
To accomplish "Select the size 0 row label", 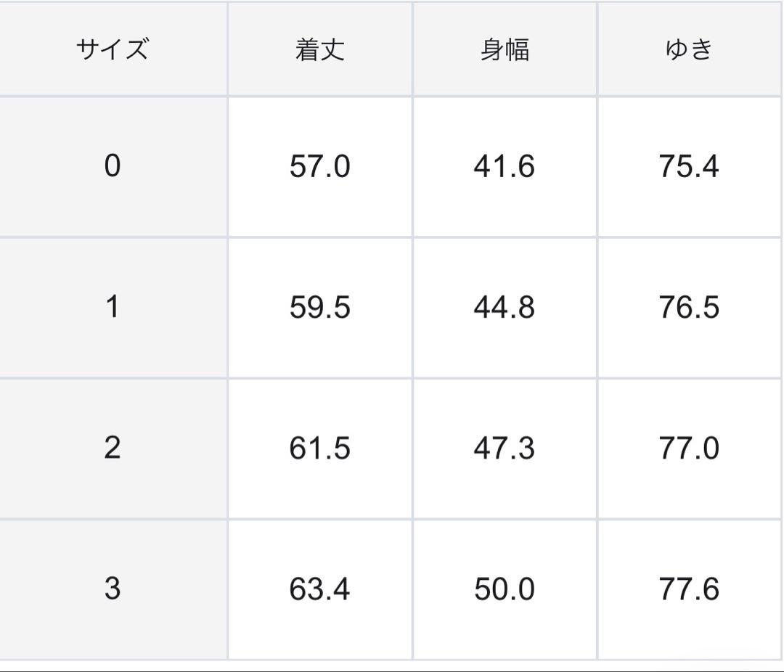I will [113, 166].
